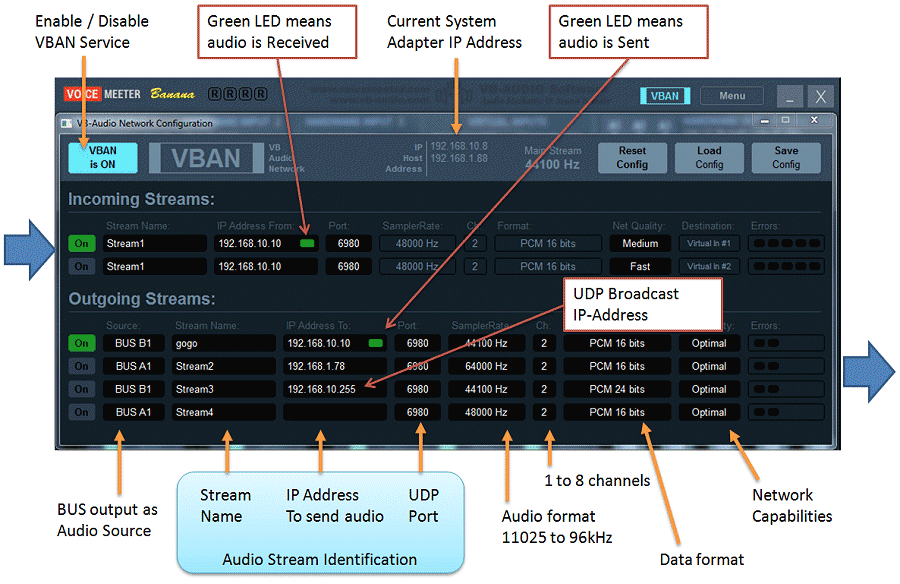
Task: Select the VBAN panel in Voicemeeter's title bar
Action: pos(664,95)
